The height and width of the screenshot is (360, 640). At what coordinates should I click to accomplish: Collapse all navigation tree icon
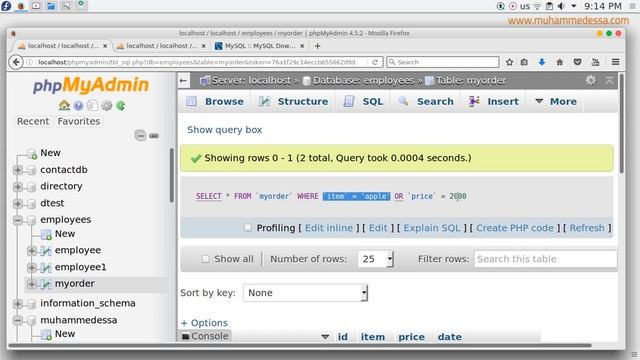click(140, 135)
